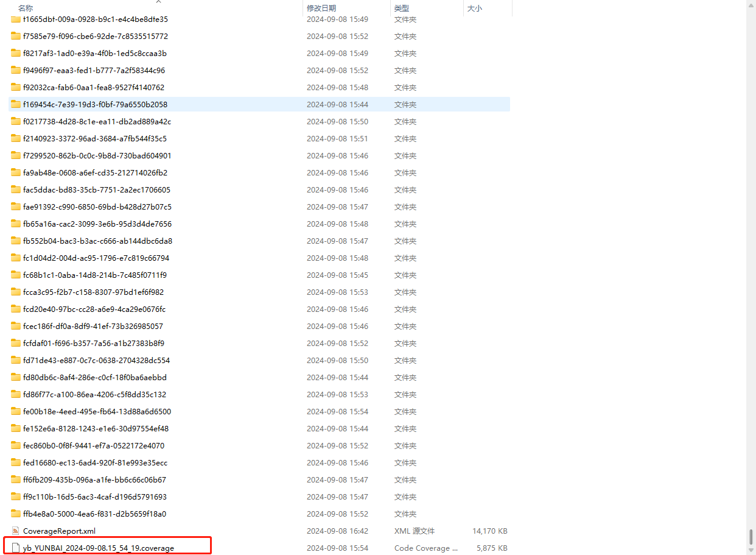Click the yb_YUNBAI coverage file icon
Screen dimensions: 756x555
point(16,548)
